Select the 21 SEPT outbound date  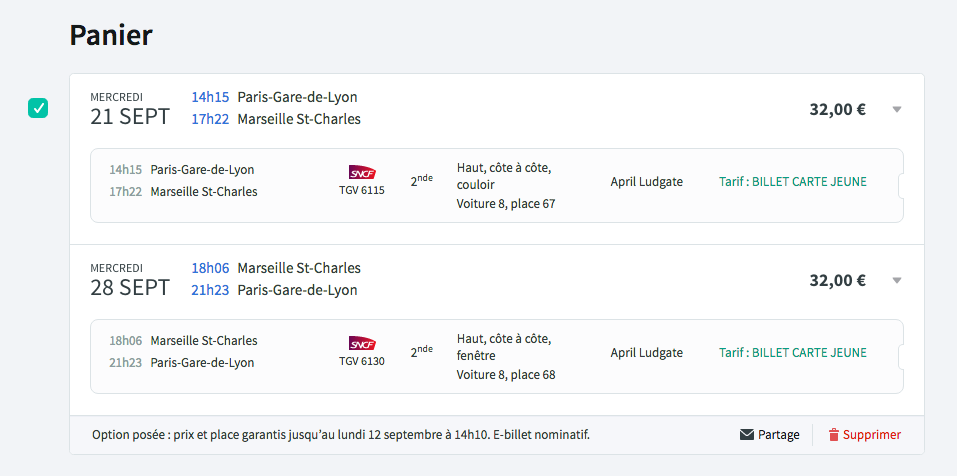(130, 117)
